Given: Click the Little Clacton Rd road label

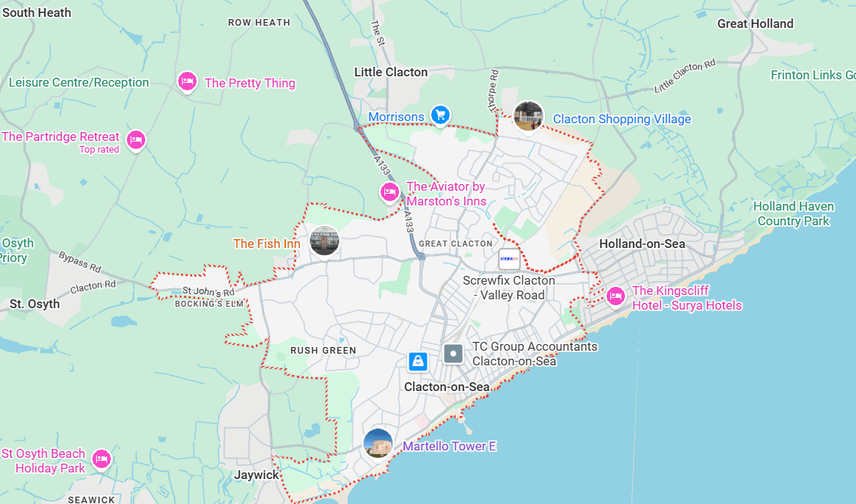Looking at the screenshot, I should pos(684,76).
